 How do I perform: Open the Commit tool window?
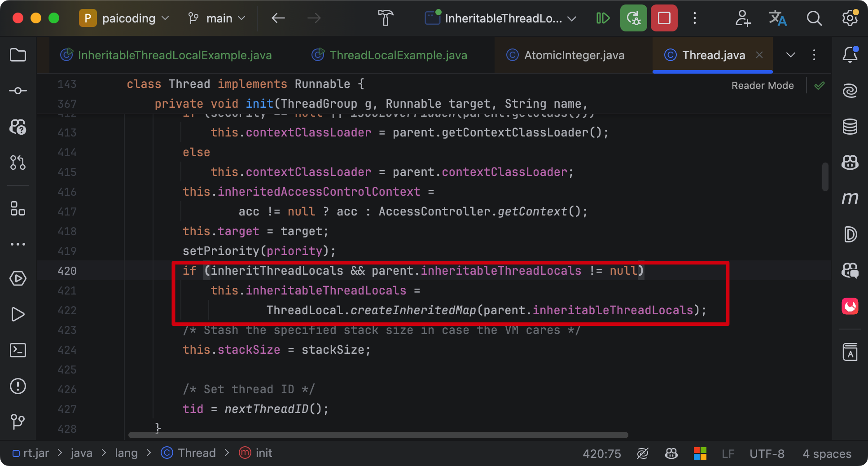click(x=18, y=90)
